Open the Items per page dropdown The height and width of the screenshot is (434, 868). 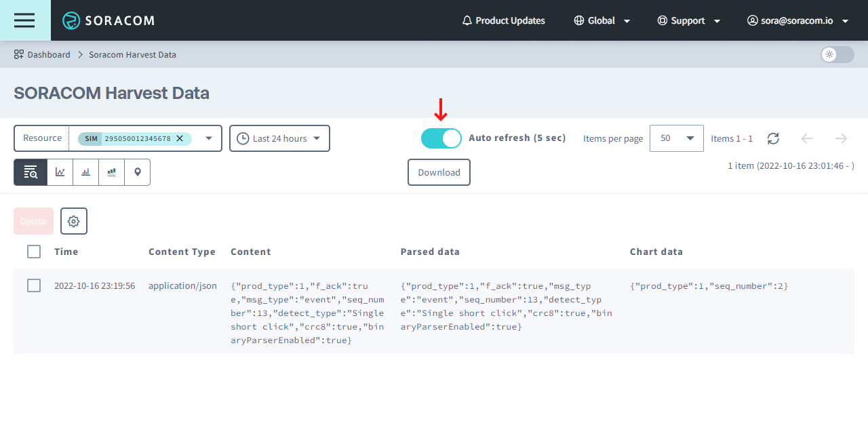[675, 138]
